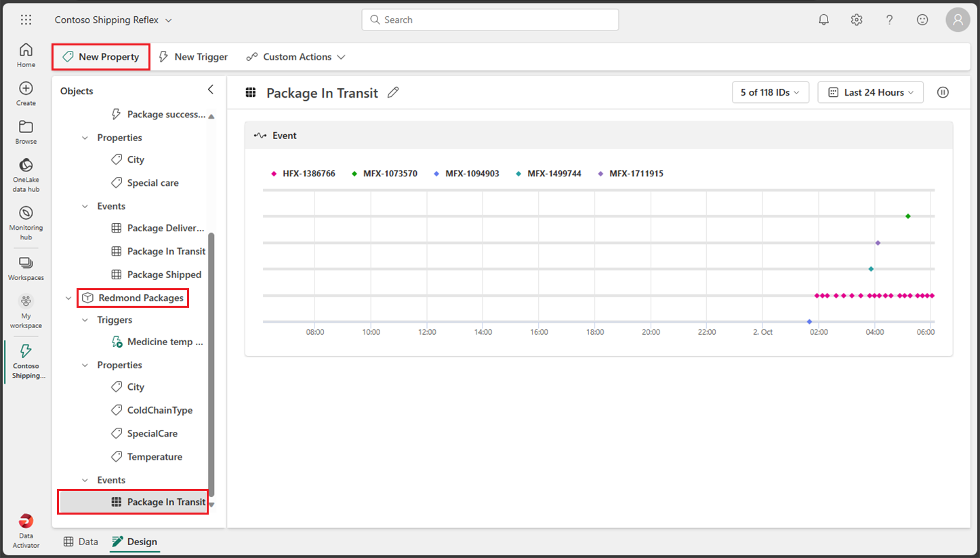The width and height of the screenshot is (980, 558).
Task: Open notifications bell icon
Action: [823, 20]
